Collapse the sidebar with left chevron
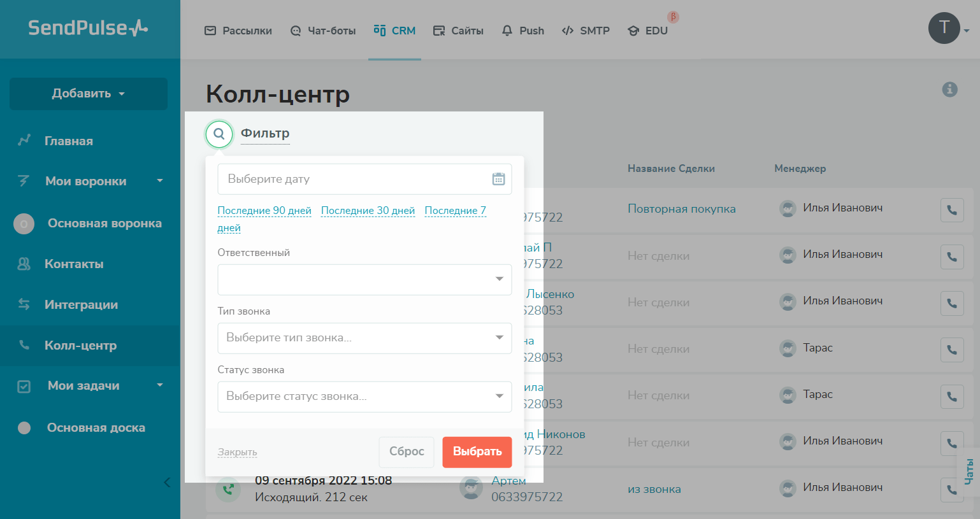This screenshot has width=980, height=519. pyautogui.click(x=167, y=482)
